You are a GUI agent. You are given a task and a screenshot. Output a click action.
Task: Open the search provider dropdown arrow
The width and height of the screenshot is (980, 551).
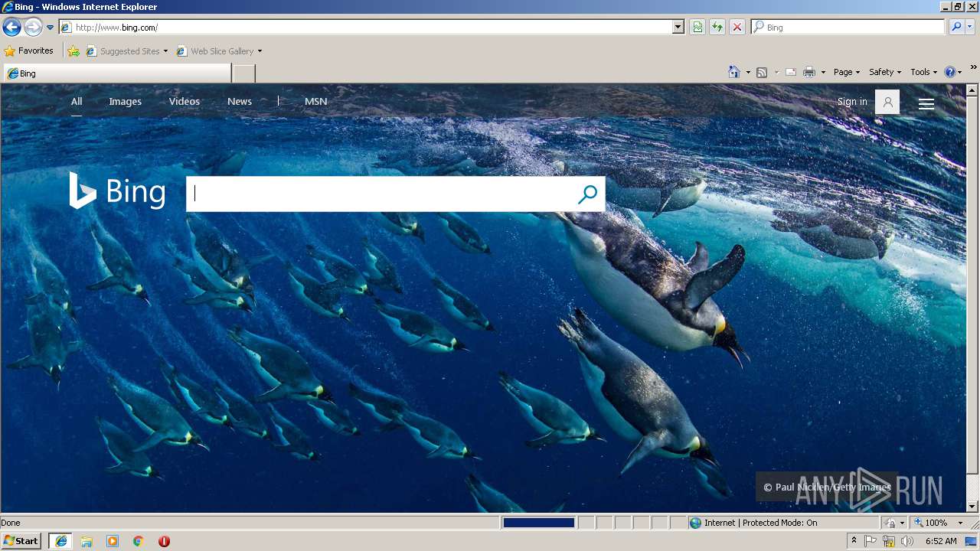pyautogui.click(x=970, y=28)
